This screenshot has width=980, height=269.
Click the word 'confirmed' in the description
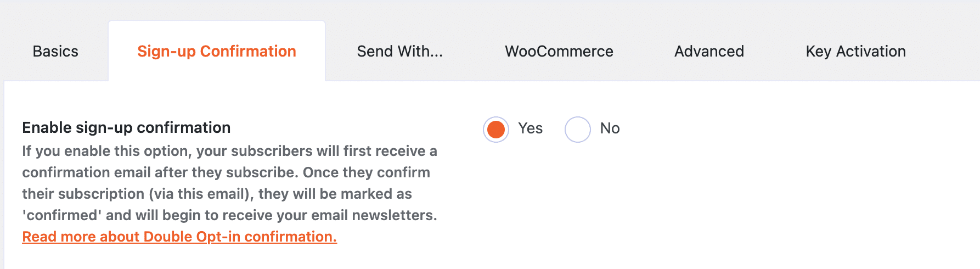61,215
